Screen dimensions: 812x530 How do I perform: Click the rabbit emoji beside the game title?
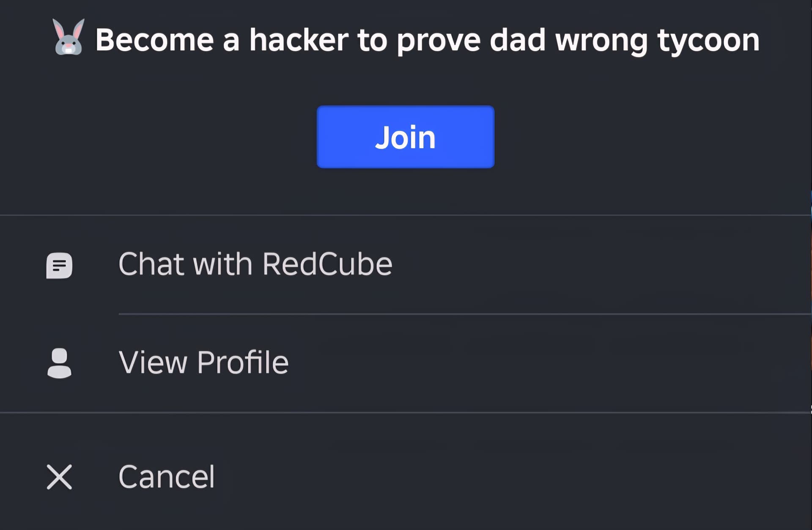click(x=69, y=37)
